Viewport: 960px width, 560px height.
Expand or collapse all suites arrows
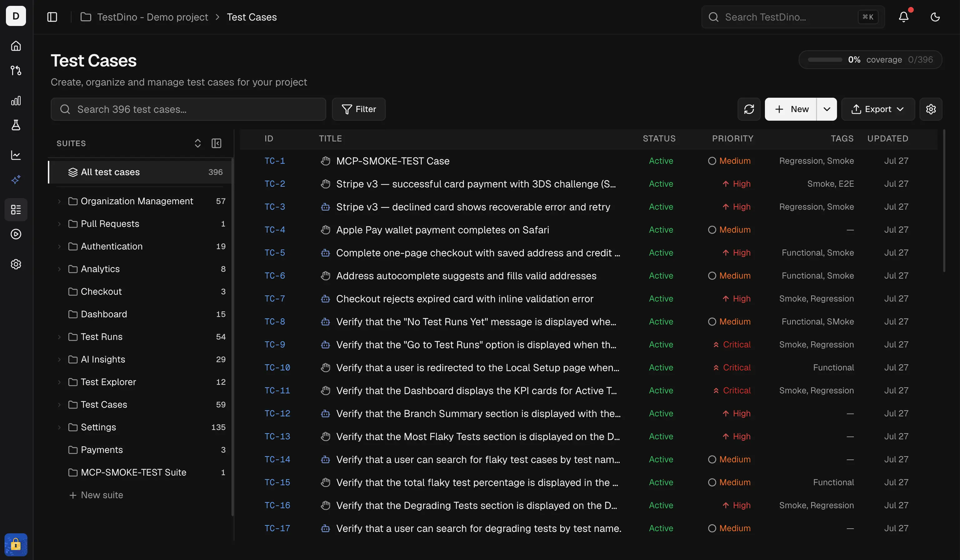(198, 143)
